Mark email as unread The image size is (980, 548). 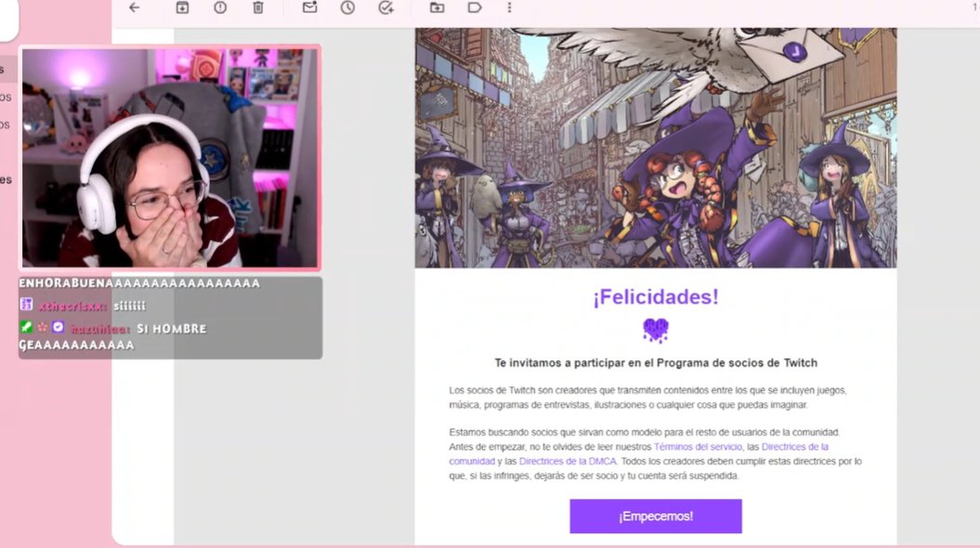click(x=309, y=7)
